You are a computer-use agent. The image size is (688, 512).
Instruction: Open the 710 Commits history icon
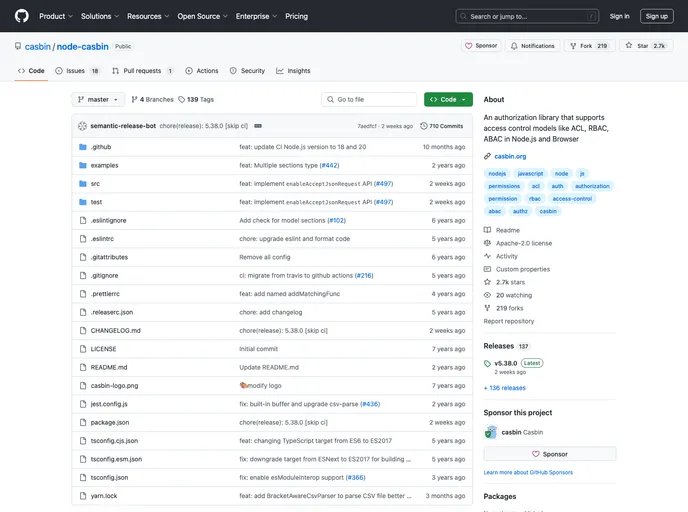[424, 126]
